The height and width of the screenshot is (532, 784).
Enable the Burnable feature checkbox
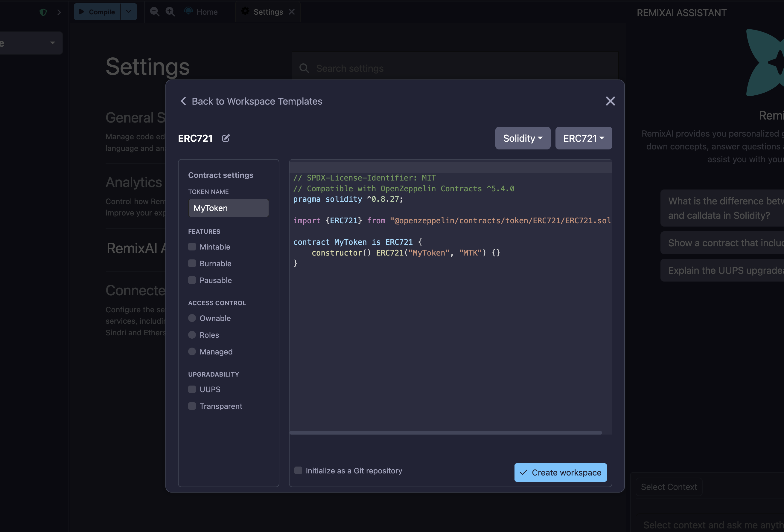click(192, 264)
